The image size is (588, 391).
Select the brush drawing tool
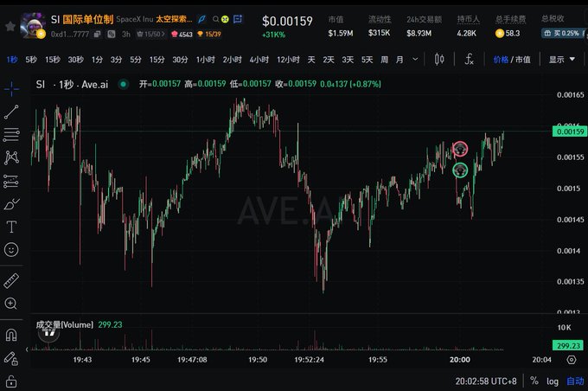point(11,204)
